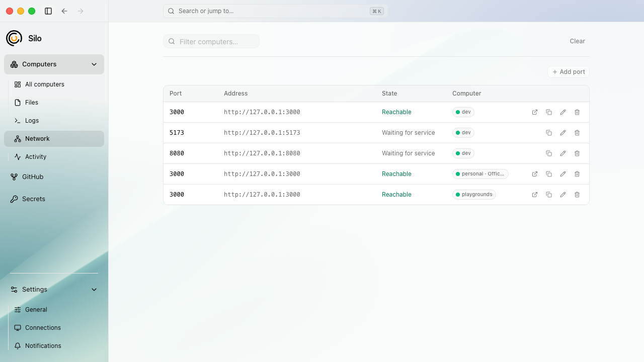Open the GitHub section

pos(54,177)
